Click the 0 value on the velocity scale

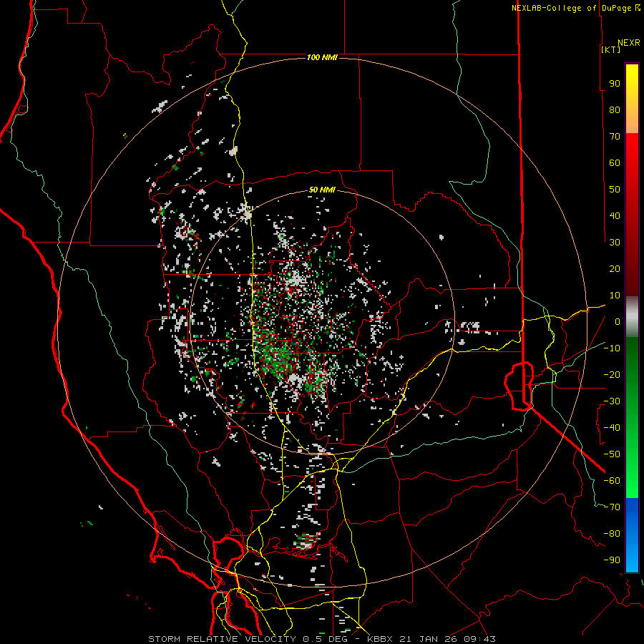[618, 321]
